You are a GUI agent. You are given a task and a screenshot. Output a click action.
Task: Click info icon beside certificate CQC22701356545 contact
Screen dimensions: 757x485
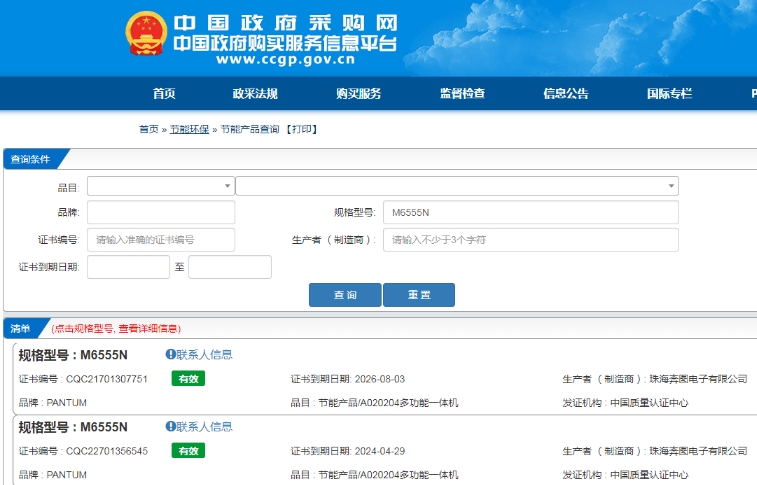click(170, 426)
